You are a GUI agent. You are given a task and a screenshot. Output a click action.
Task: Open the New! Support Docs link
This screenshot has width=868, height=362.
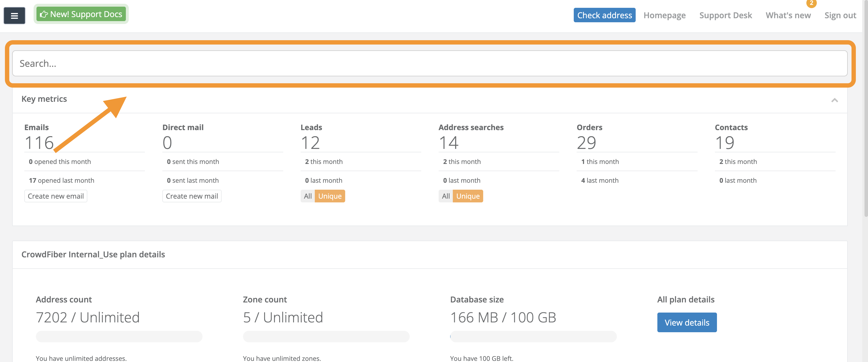[x=81, y=14]
